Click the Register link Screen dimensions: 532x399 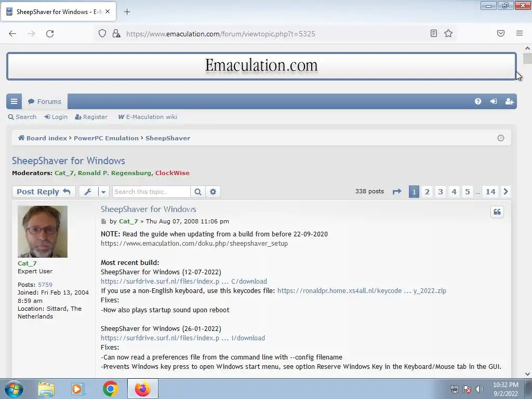pyautogui.click(x=91, y=117)
